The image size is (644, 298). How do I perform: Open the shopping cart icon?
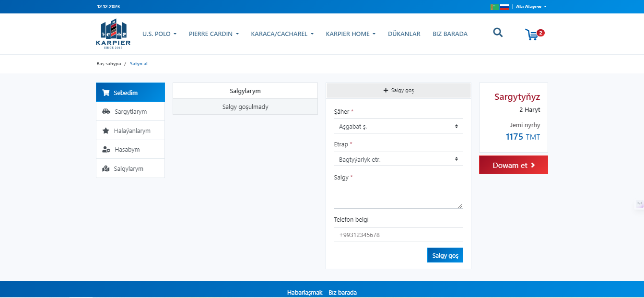tap(531, 35)
